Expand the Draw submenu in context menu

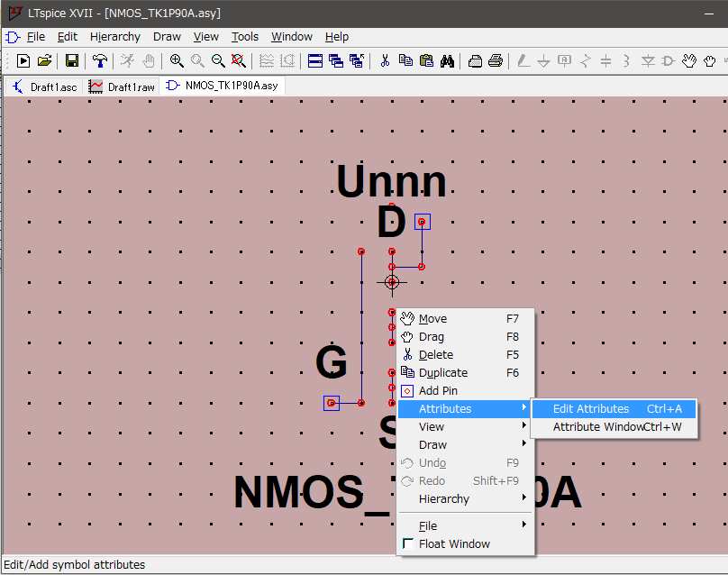(466, 445)
